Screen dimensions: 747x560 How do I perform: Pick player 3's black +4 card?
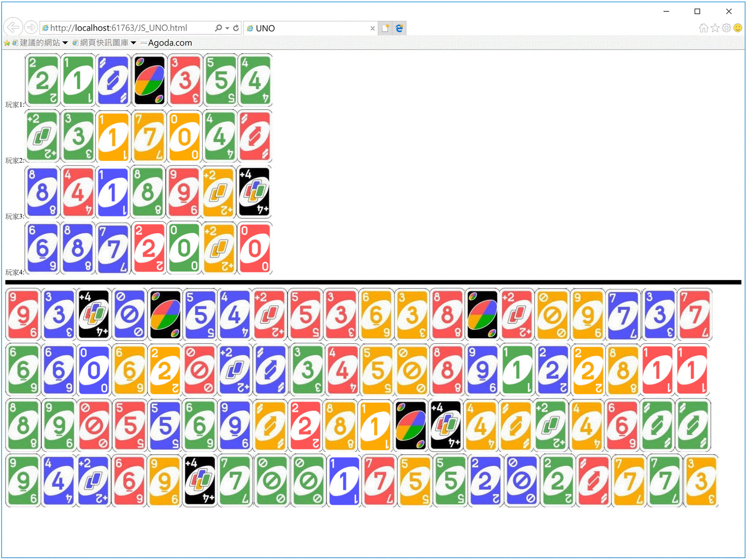coord(254,192)
